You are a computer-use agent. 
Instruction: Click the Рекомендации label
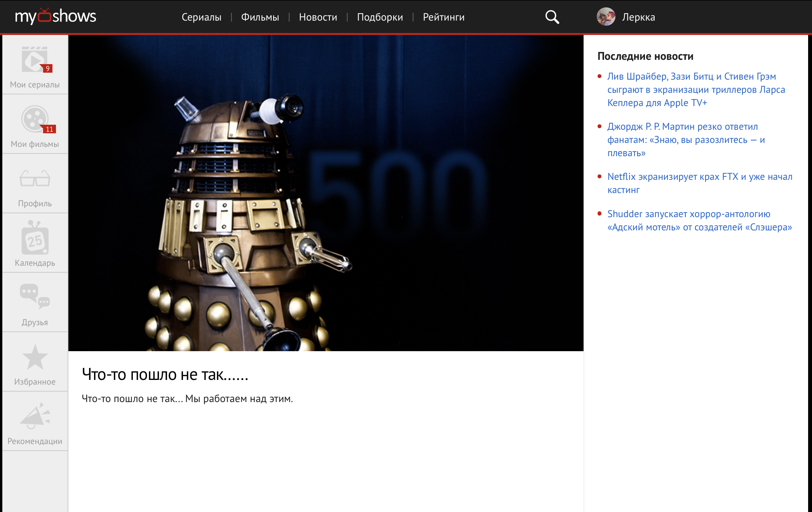point(35,441)
